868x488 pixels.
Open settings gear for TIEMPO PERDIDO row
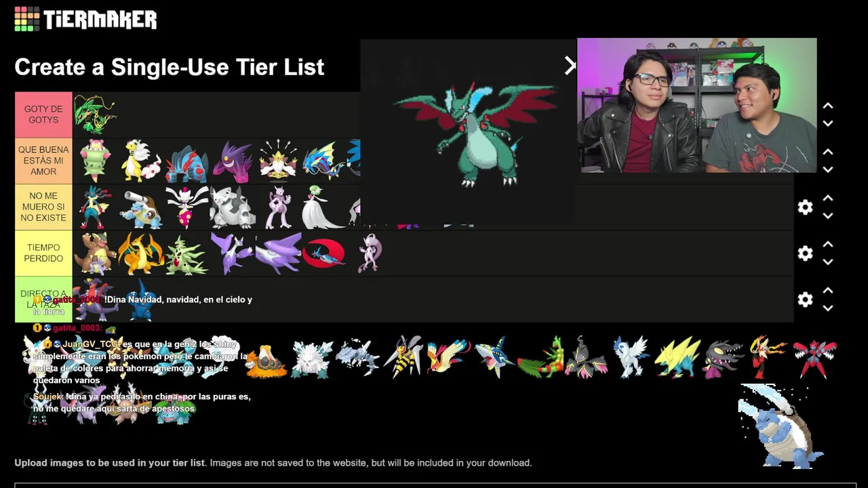[x=805, y=253]
